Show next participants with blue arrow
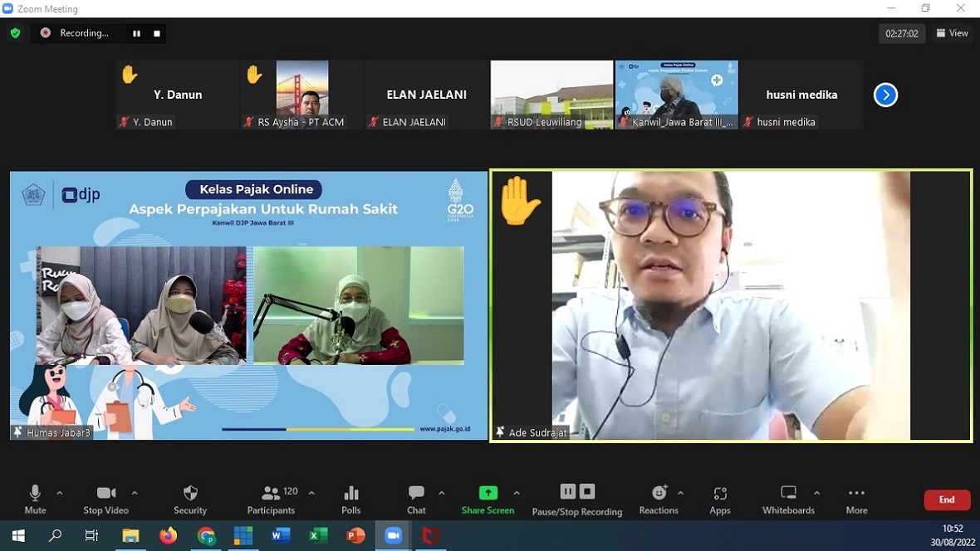980x551 pixels. [x=885, y=95]
